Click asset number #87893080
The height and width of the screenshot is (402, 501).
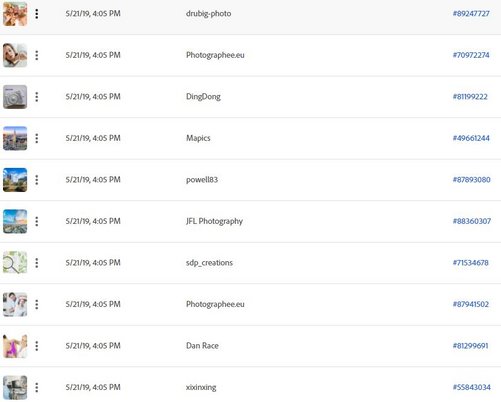pyautogui.click(x=471, y=180)
